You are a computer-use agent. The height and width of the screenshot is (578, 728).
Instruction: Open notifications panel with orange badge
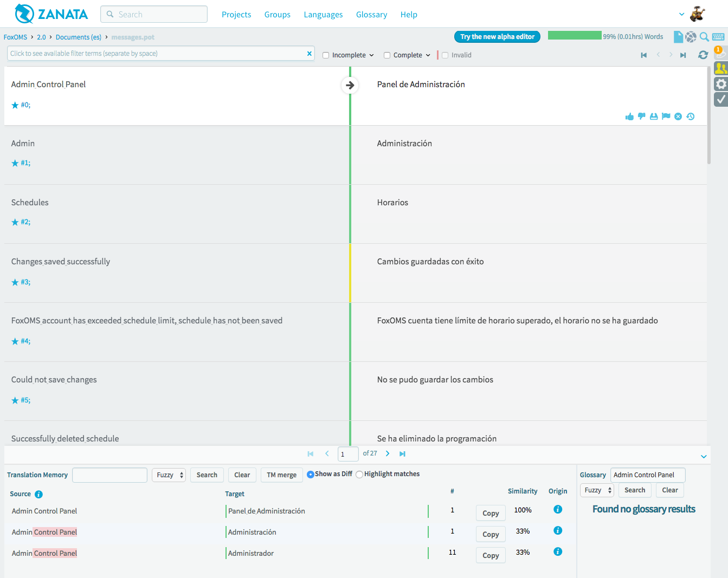click(720, 53)
